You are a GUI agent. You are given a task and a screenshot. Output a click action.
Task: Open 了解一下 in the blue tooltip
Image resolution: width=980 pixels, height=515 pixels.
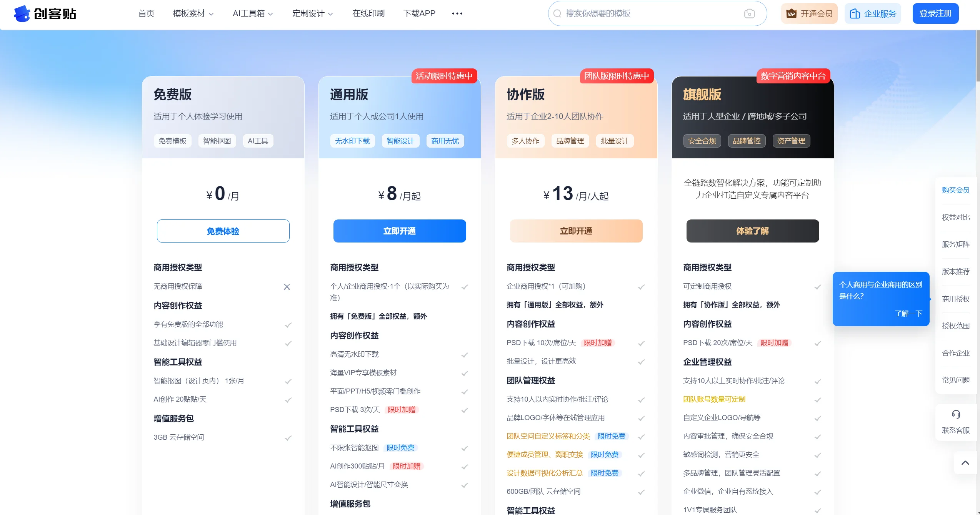[x=909, y=314]
